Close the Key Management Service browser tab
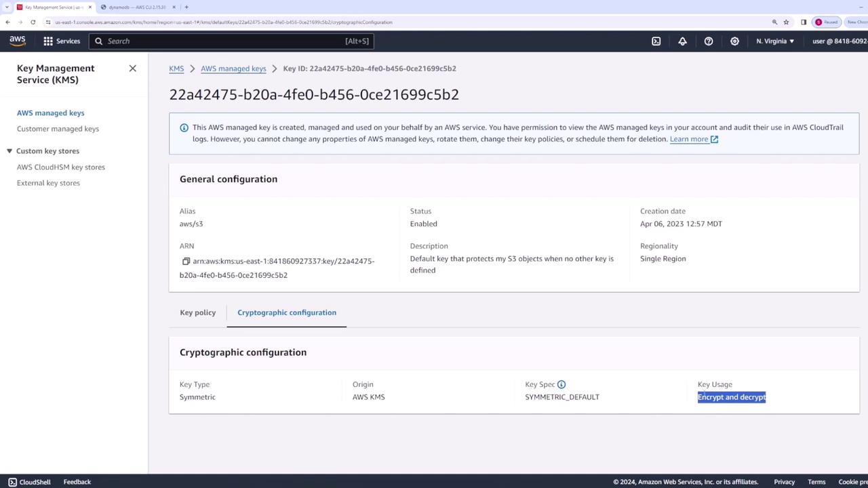The height and width of the screenshot is (488, 868). 90,7
